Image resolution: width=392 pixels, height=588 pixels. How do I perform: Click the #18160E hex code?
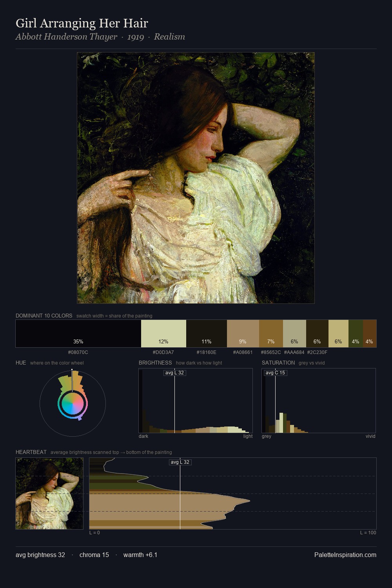pyautogui.click(x=207, y=352)
